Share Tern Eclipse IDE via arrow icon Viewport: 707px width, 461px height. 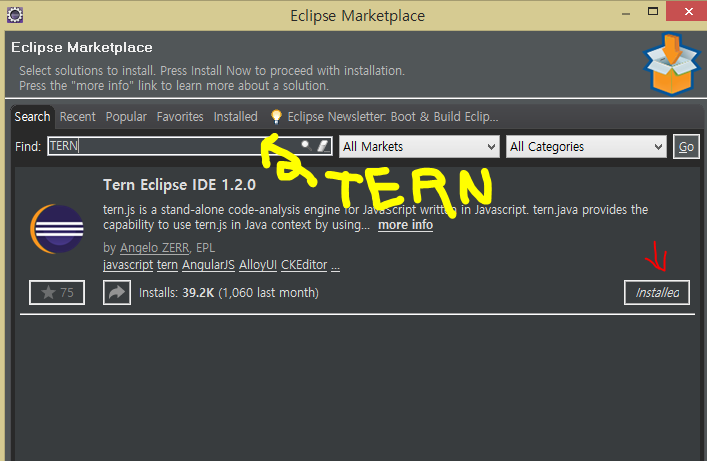(x=117, y=293)
